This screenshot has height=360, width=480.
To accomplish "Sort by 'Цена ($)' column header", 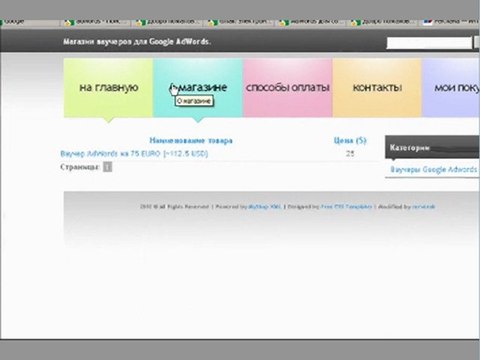I will pos(350,140).
